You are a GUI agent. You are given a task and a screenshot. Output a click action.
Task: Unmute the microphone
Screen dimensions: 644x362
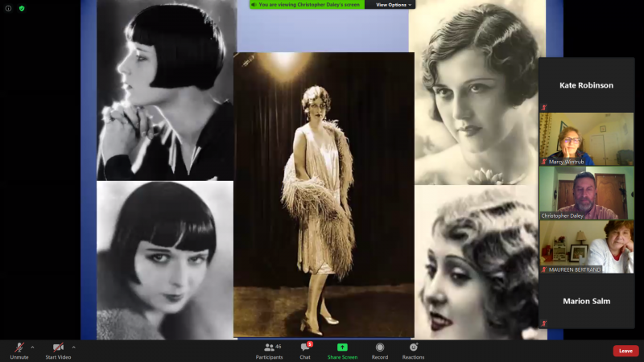(19, 351)
